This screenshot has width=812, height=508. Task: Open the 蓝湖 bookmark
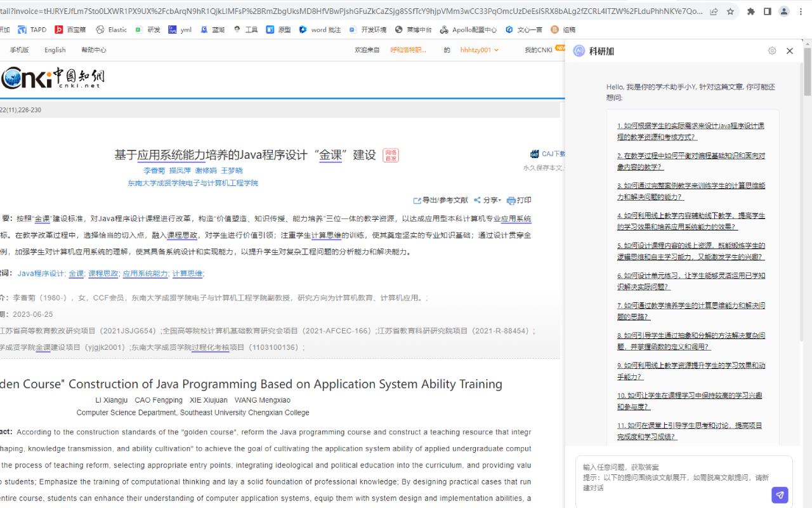click(213, 30)
